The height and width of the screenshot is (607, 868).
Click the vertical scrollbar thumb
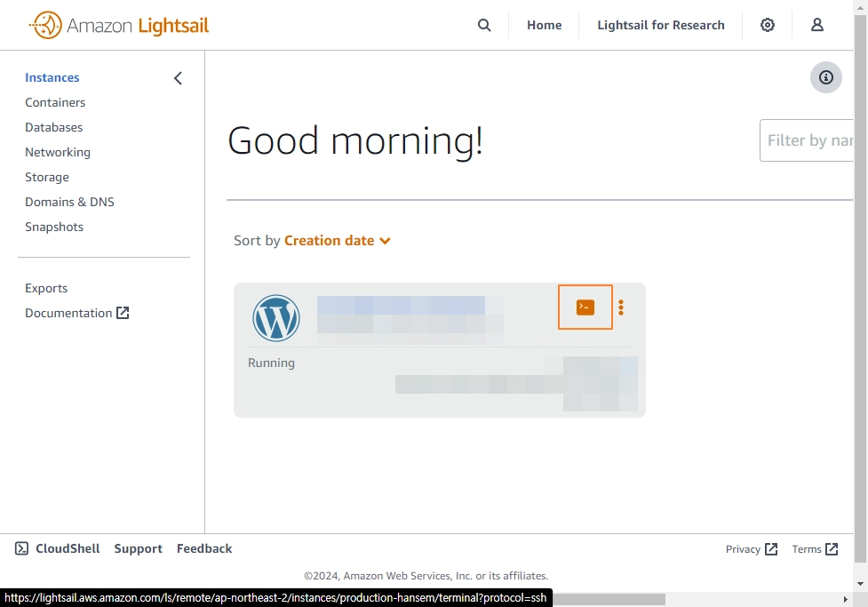pos(860,288)
